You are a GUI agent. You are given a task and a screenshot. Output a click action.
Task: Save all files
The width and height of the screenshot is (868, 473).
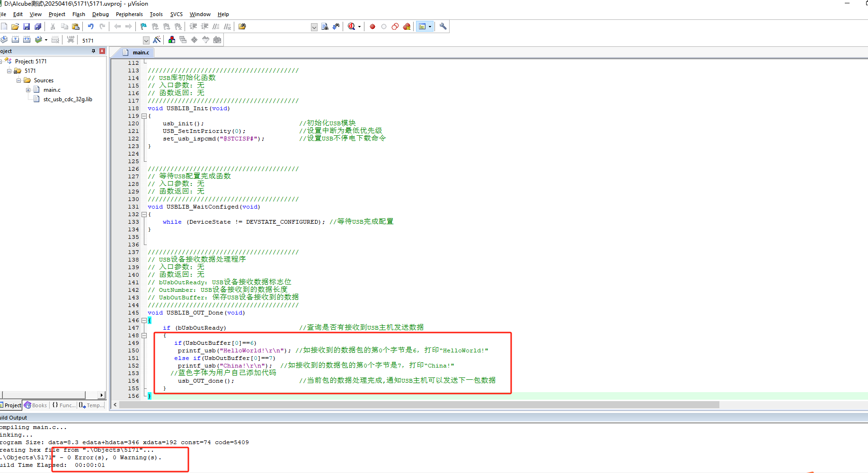tap(38, 26)
